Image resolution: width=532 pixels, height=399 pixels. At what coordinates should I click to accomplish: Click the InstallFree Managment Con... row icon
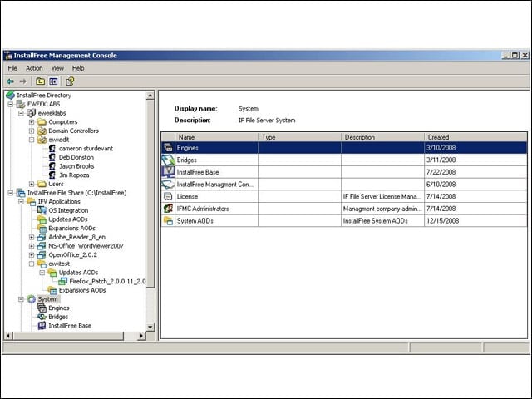(x=168, y=185)
